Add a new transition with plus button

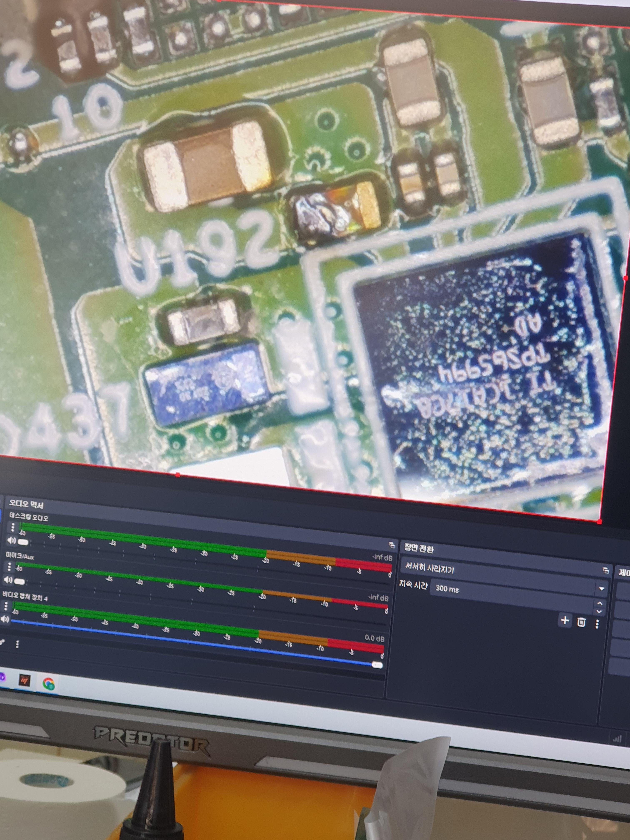coord(565,620)
